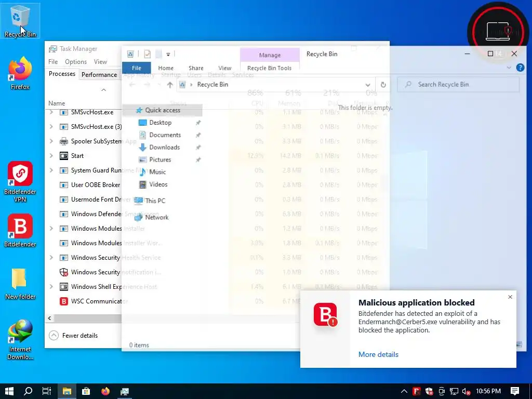This screenshot has height=399, width=532.
Task: Click the Manage contextual tab
Action: click(270, 55)
